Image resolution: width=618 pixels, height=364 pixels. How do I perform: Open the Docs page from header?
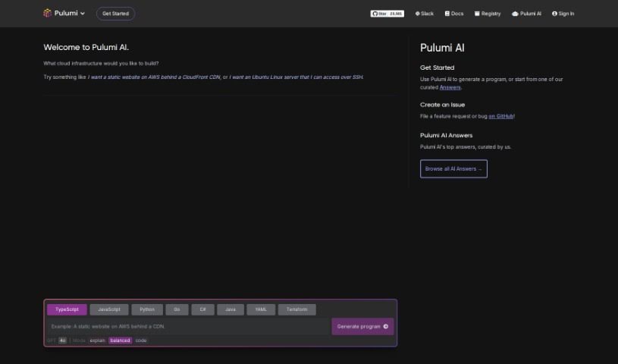[454, 14]
